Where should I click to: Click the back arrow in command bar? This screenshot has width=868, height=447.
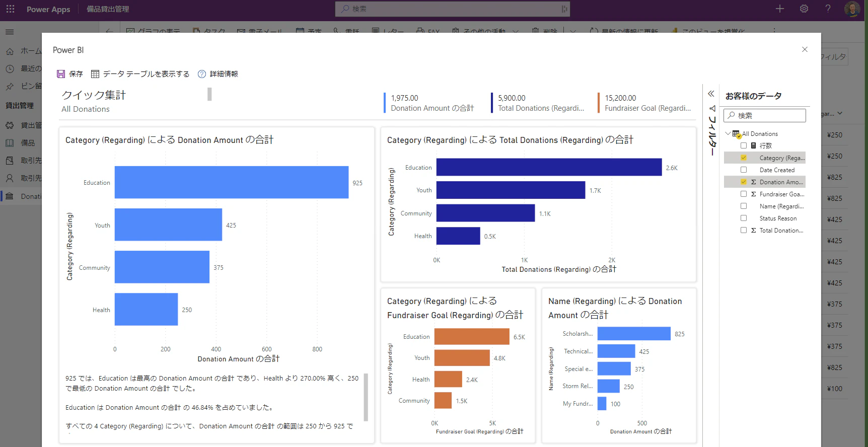109,31
